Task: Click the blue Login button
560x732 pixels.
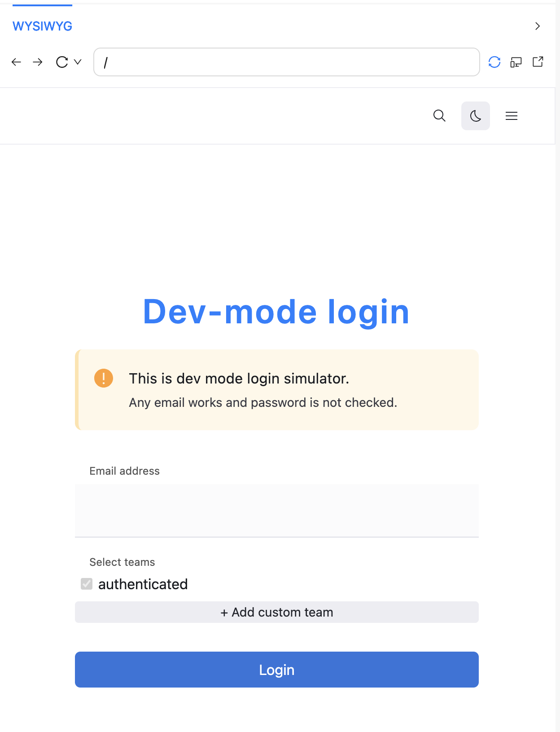Action: [x=276, y=670]
